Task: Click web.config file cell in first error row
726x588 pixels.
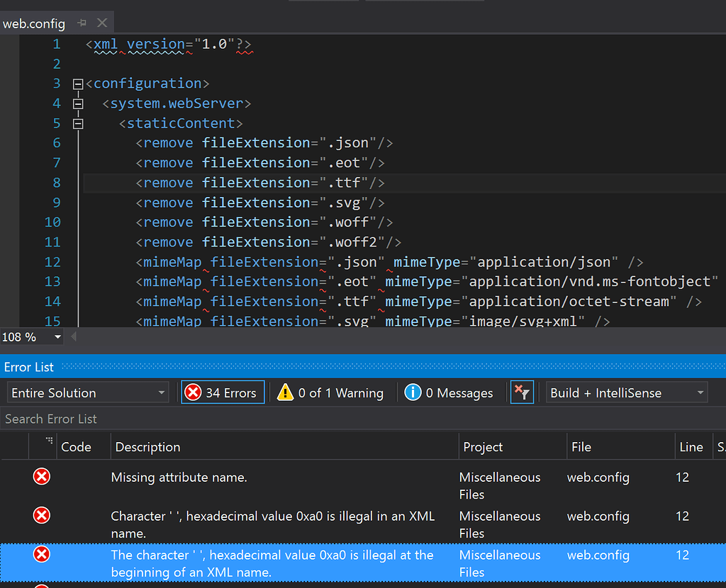Action: click(598, 477)
